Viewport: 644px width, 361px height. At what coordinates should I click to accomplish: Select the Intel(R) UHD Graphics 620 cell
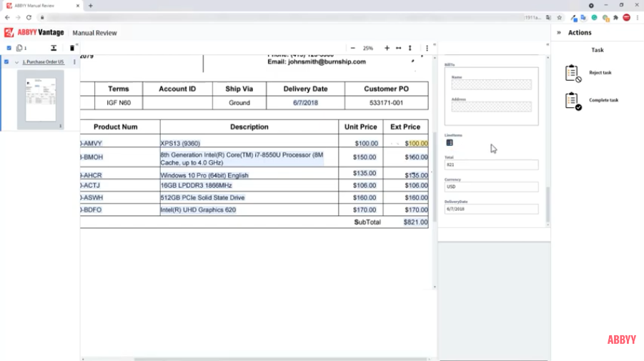pyautogui.click(x=198, y=210)
